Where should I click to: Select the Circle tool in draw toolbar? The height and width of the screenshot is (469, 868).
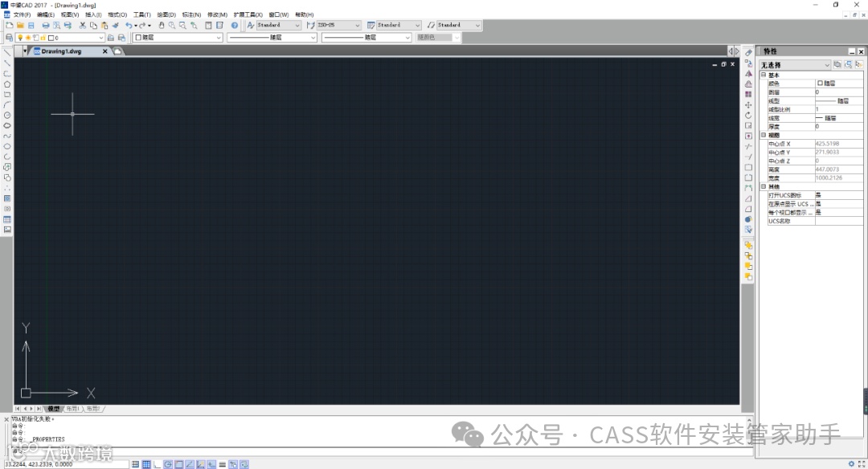tap(7, 115)
